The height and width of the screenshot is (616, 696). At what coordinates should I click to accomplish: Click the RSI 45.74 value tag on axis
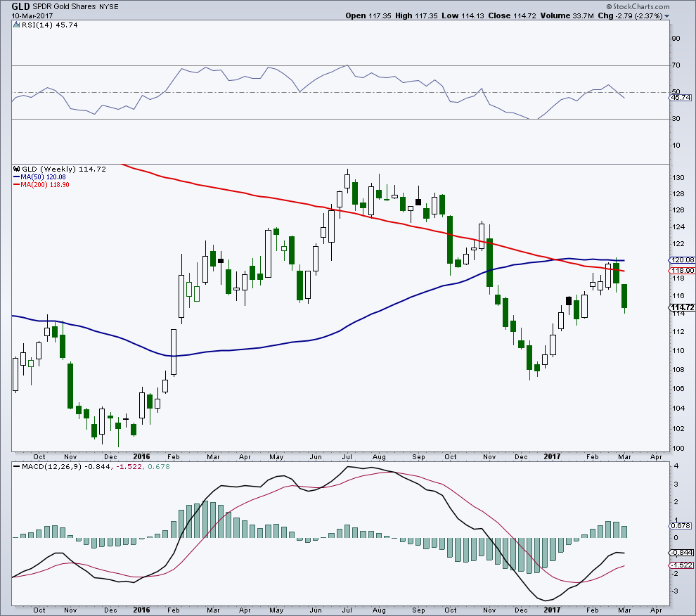(x=681, y=97)
